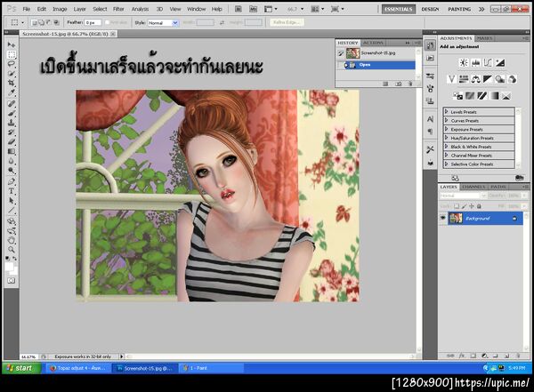This screenshot has height=392, width=534.
Task: Select the Gradient tool
Action: pyautogui.click(x=12, y=151)
